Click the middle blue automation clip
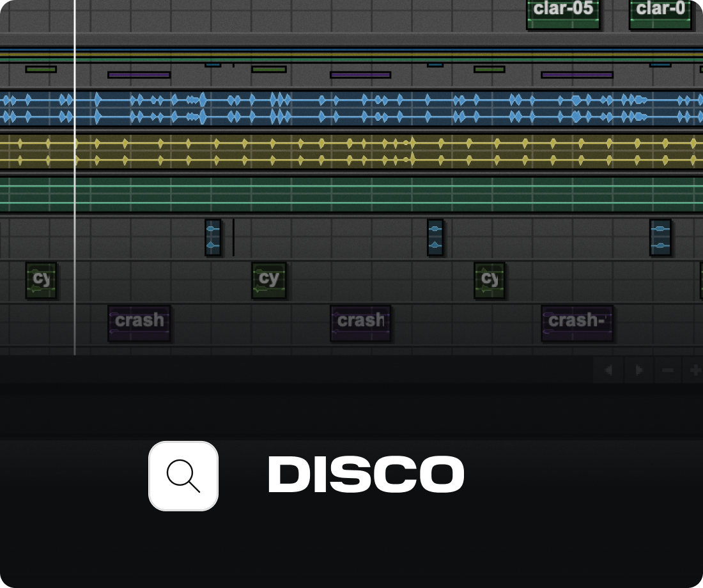The image size is (703, 588). coord(434,238)
